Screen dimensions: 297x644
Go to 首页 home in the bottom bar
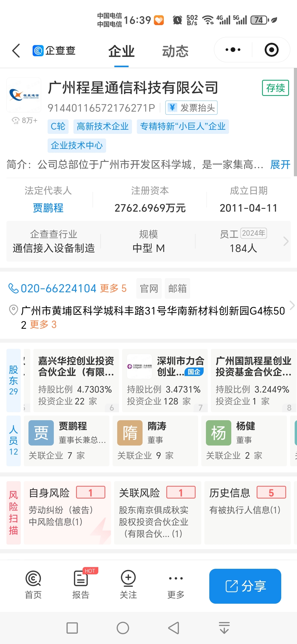click(33, 585)
